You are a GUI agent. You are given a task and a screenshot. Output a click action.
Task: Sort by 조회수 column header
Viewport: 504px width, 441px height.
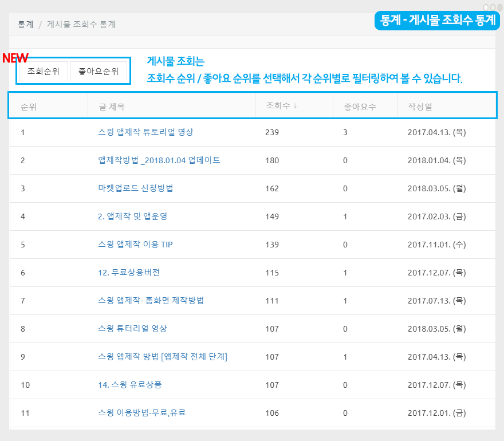coord(278,106)
